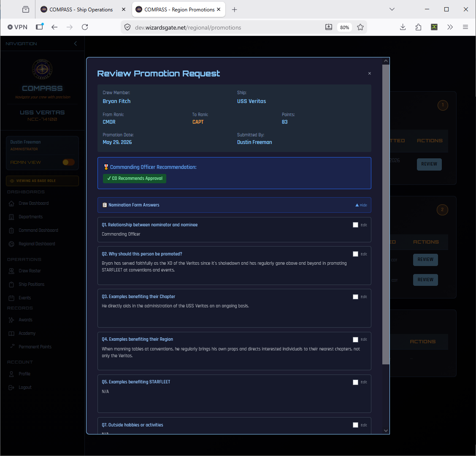Tick the Q2 Why promoted checkbox
This screenshot has width=476, height=456.
point(355,254)
